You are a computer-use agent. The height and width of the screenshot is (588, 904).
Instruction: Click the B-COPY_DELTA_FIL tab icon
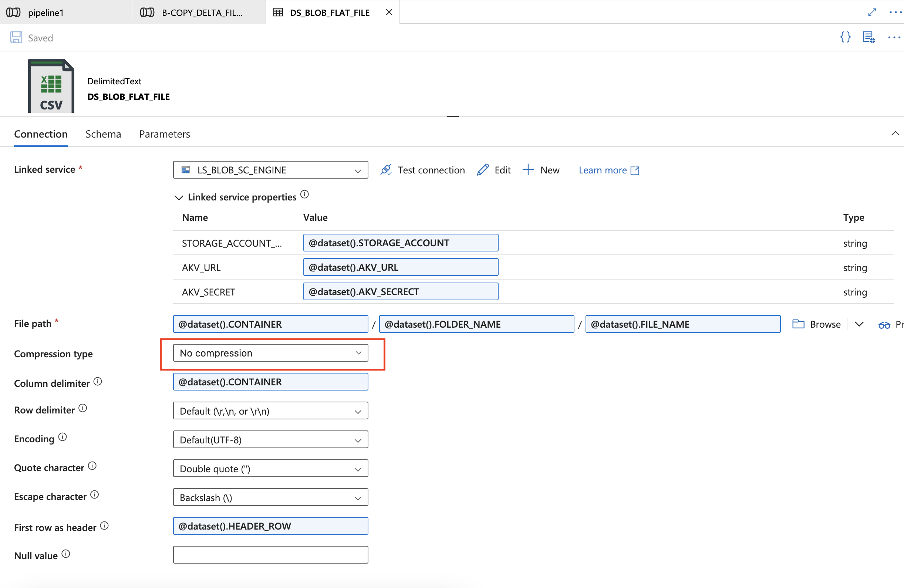146,12
